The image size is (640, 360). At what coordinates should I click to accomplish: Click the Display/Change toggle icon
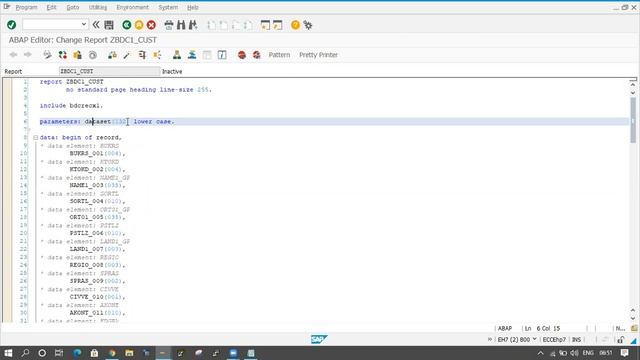click(47, 55)
